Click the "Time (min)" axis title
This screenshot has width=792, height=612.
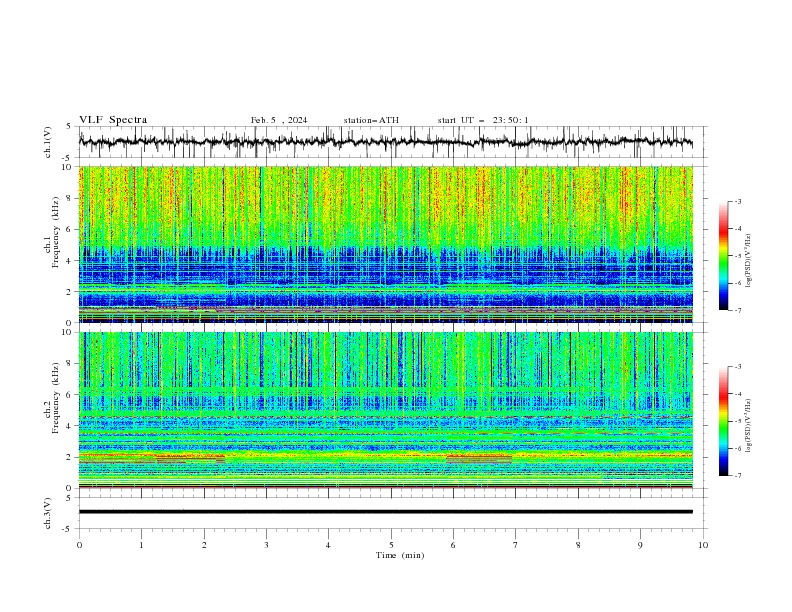pyautogui.click(x=400, y=555)
